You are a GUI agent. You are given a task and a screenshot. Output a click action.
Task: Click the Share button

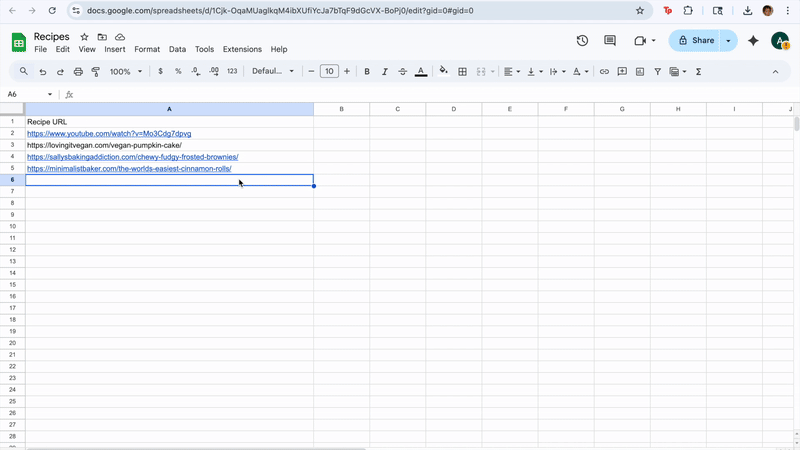pyautogui.click(x=696, y=41)
